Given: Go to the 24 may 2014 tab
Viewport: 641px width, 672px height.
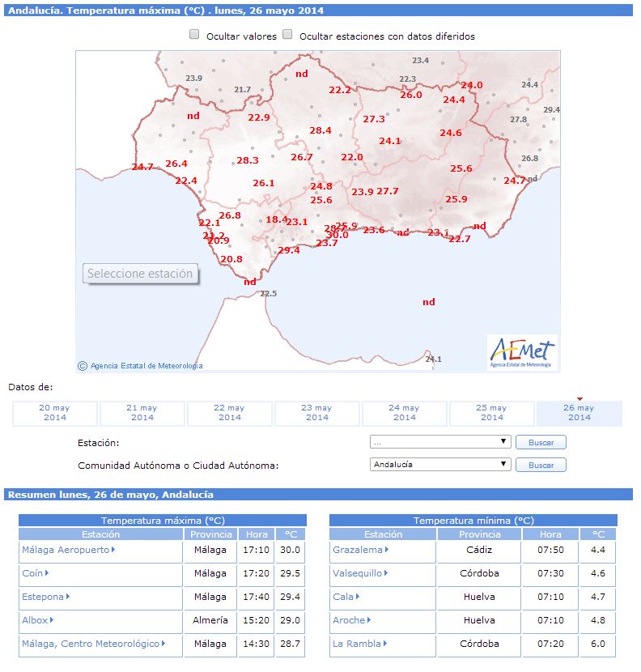Looking at the screenshot, I should click(x=405, y=413).
